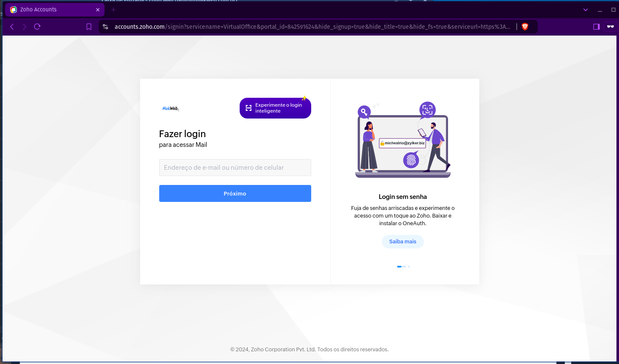Select the last carousel slide dot

pyautogui.click(x=409, y=267)
